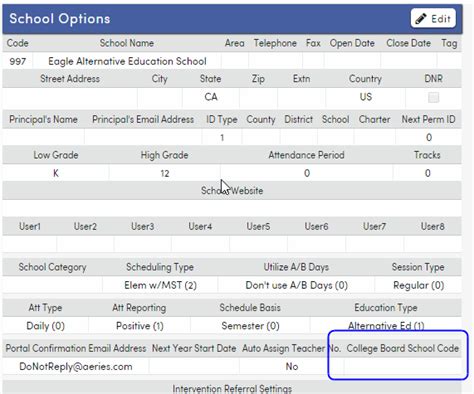Viewport: 474px width, 394px height.
Task: Select the Att Reporting Positive (1) value
Action: (x=140, y=326)
